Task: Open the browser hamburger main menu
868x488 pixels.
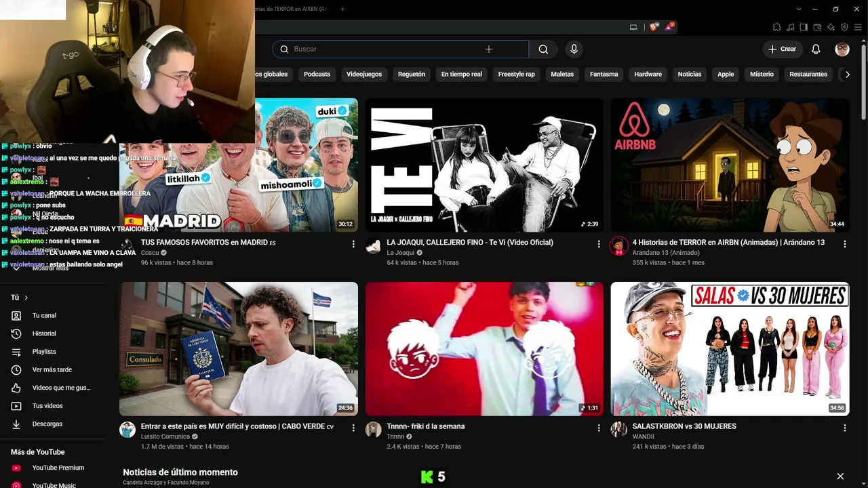Action: [858, 27]
